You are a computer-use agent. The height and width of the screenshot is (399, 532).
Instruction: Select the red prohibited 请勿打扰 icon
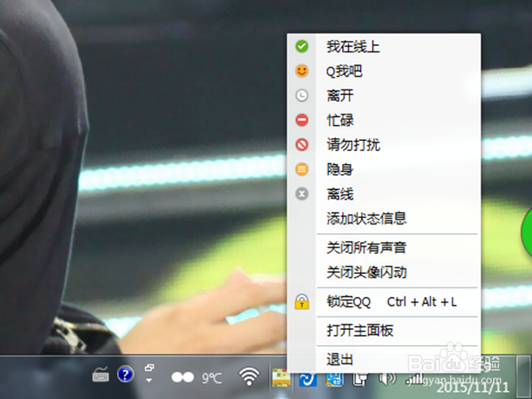[x=301, y=145]
